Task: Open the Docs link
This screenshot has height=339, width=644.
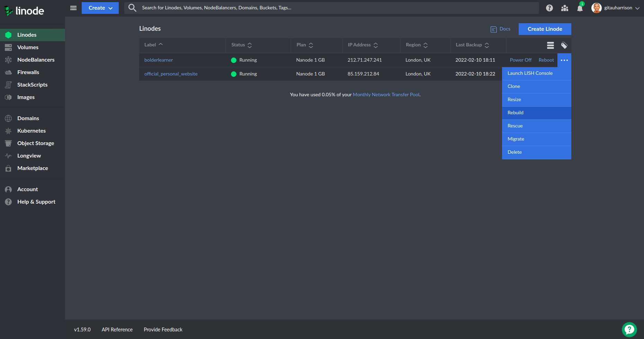Action: click(x=505, y=29)
